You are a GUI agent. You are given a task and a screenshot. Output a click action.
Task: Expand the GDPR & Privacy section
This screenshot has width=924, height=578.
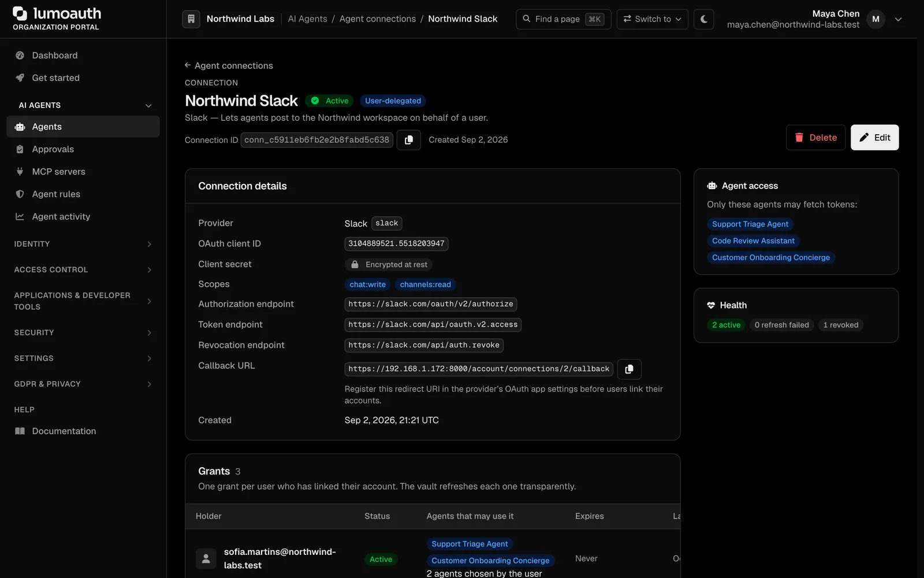click(x=83, y=384)
